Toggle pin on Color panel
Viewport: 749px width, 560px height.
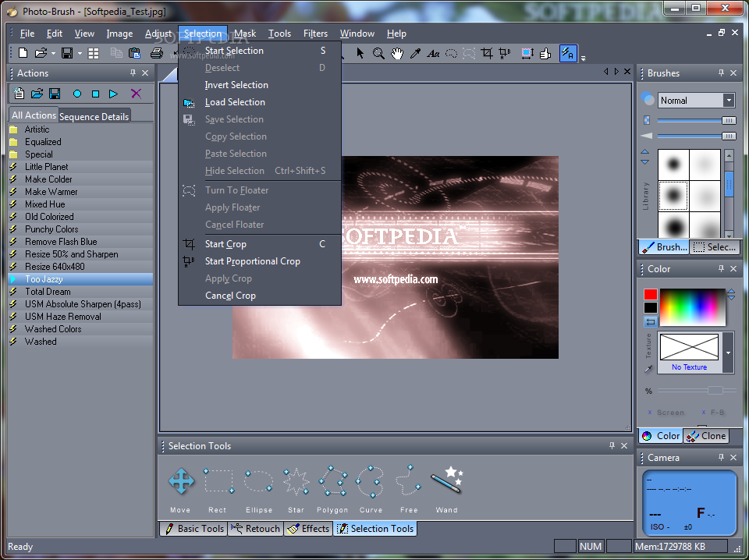point(721,269)
